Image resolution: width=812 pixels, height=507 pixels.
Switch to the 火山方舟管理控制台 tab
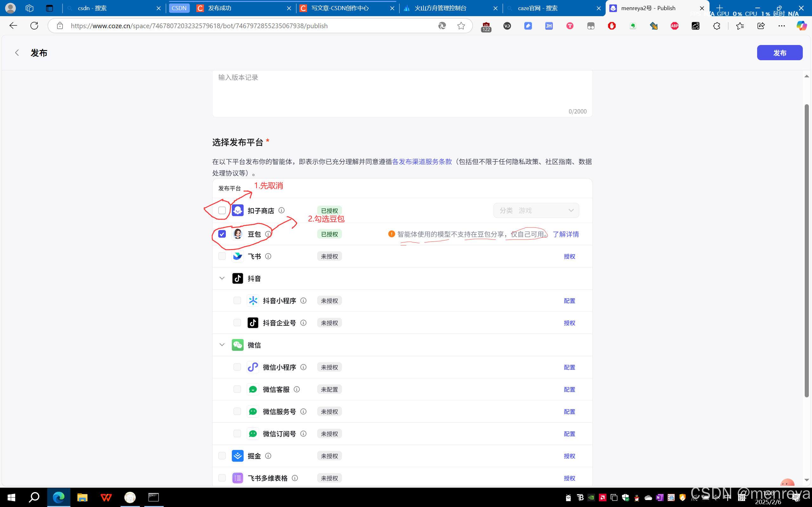(440, 8)
